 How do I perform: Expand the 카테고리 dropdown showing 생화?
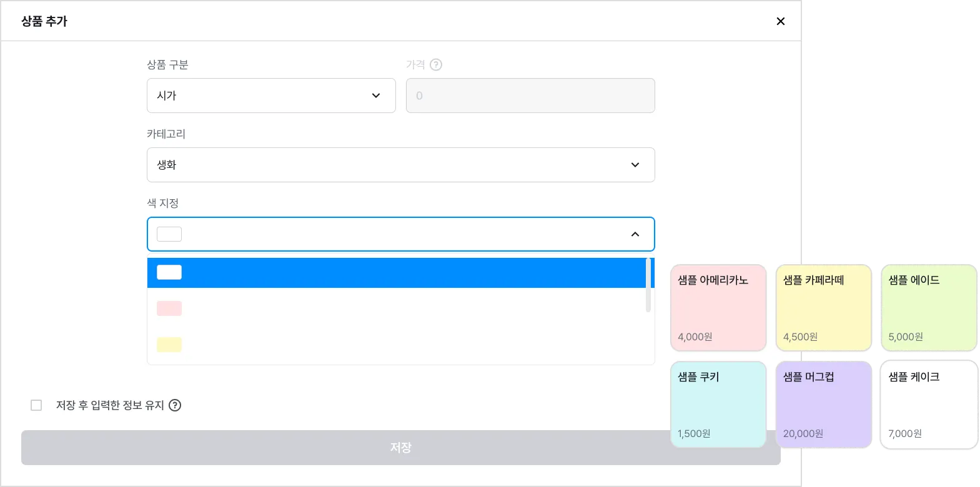[x=400, y=165]
